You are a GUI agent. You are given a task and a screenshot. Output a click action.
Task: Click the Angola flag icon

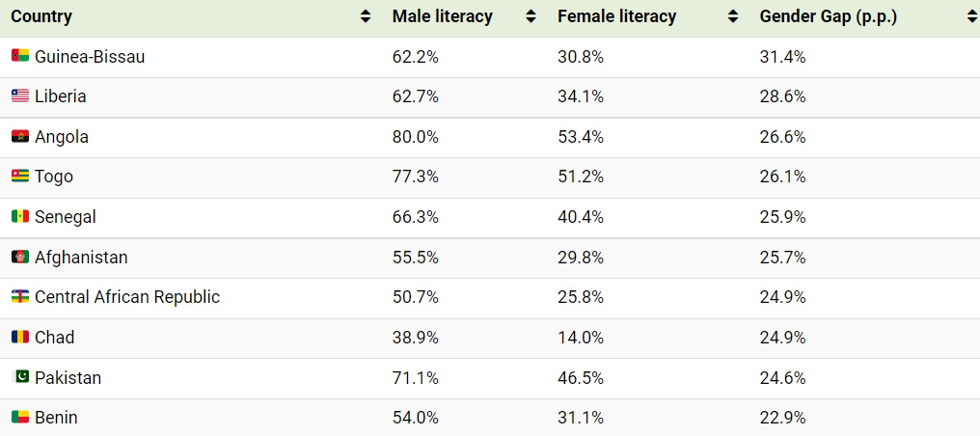pos(20,137)
